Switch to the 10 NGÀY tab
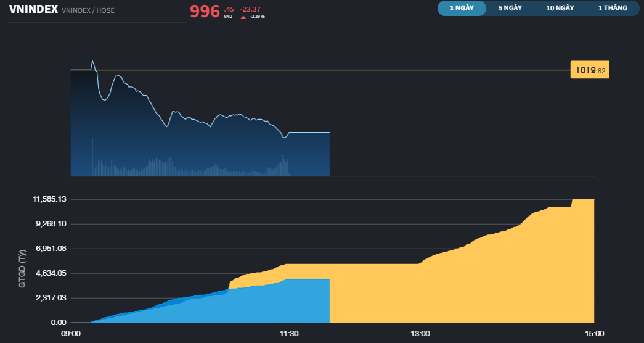The image size is (644, 343). (560, 8)
